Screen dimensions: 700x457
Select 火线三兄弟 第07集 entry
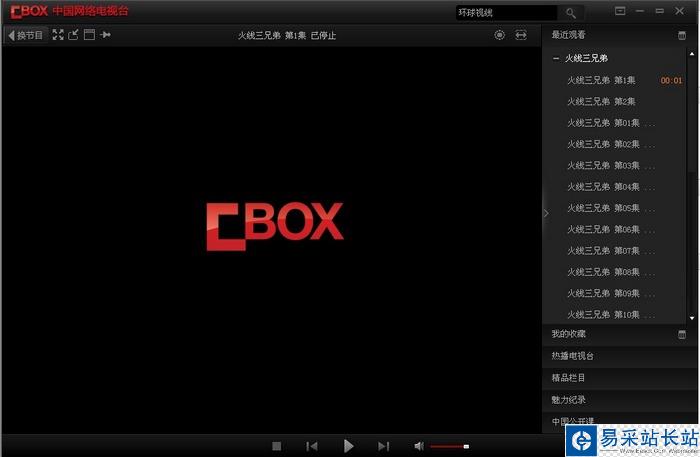611,251
